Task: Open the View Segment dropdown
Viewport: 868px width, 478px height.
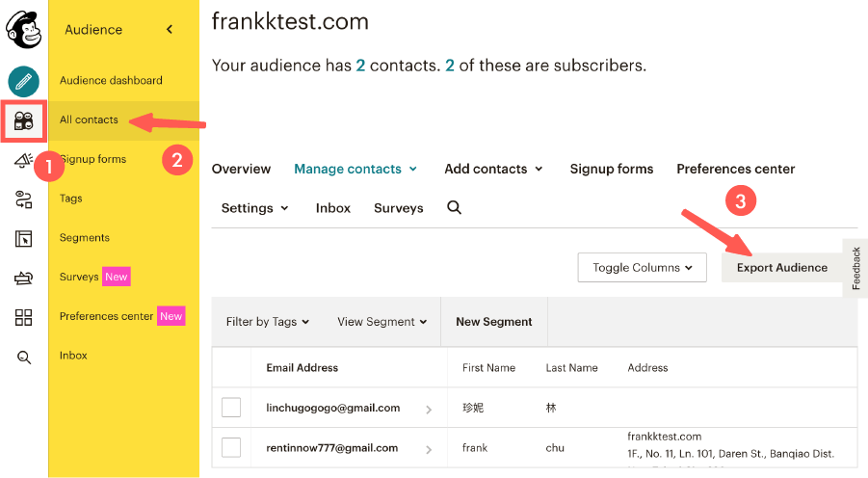Action: pos(381,322)
